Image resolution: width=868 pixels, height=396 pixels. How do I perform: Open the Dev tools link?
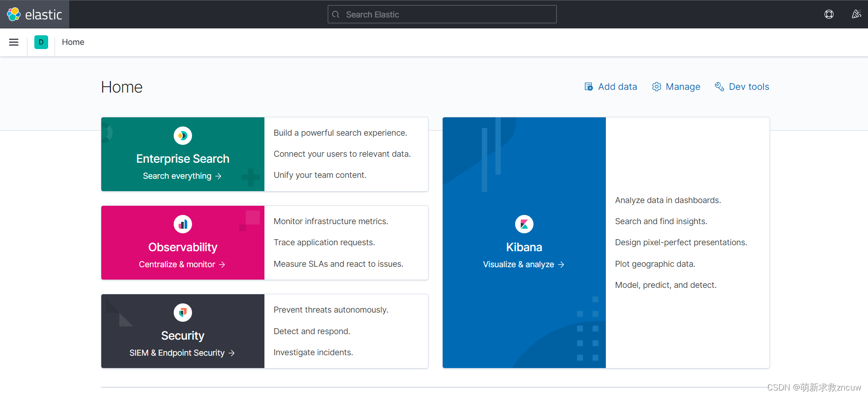coord(742,87)
